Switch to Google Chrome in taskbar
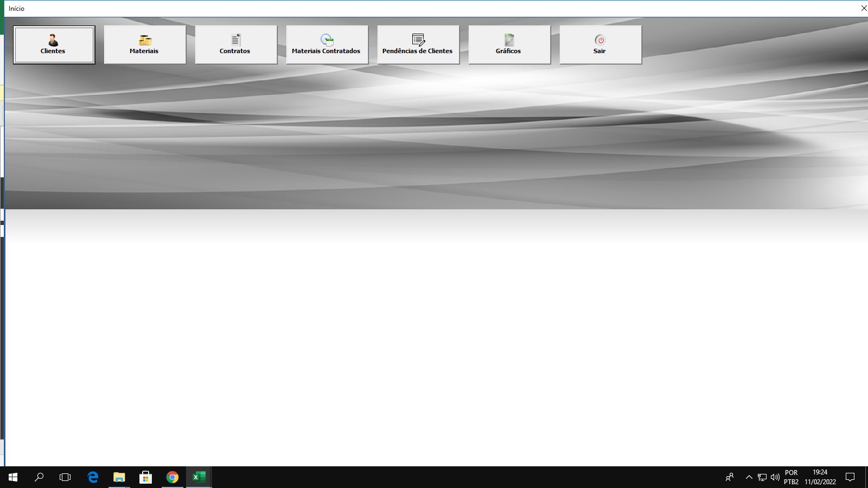Image resolution: width=868 pixels, height=488 pixels. [x=173, y=477]
